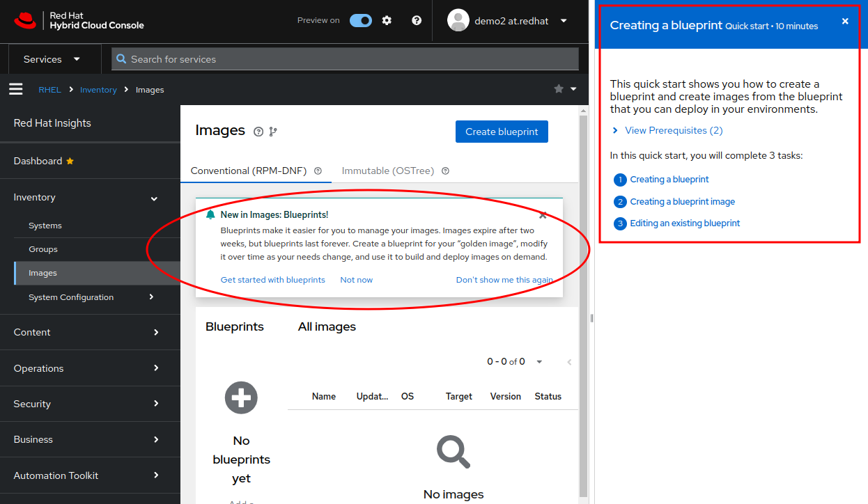Open the pagination 0 - 0 of 0 dropdown
Screen dimensions: 868x504
[538, 362]
